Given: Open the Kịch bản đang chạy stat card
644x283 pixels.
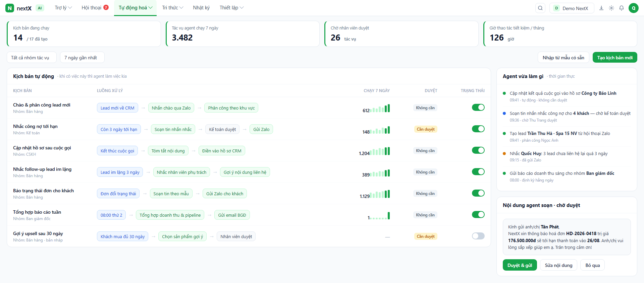Looking at the screenshot, I should click(x=84, y=34).
